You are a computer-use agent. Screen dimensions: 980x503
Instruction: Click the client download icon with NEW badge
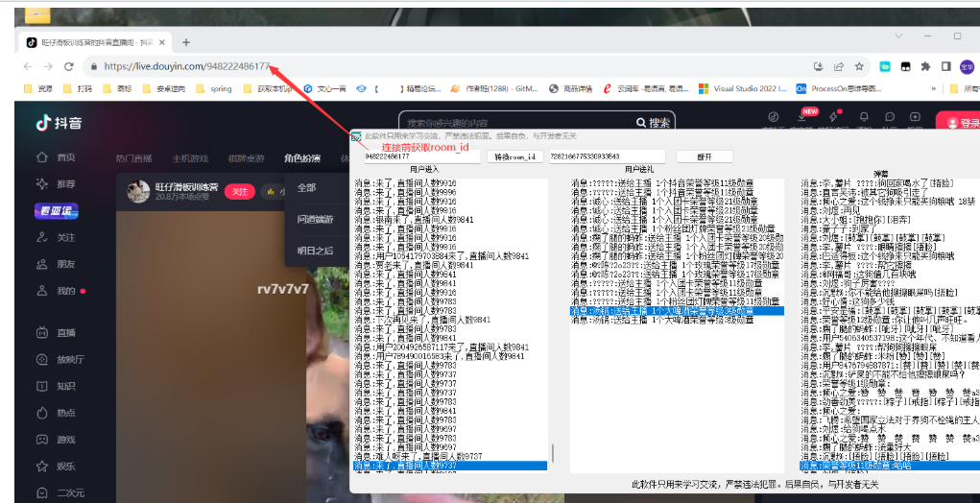[801, 117]
